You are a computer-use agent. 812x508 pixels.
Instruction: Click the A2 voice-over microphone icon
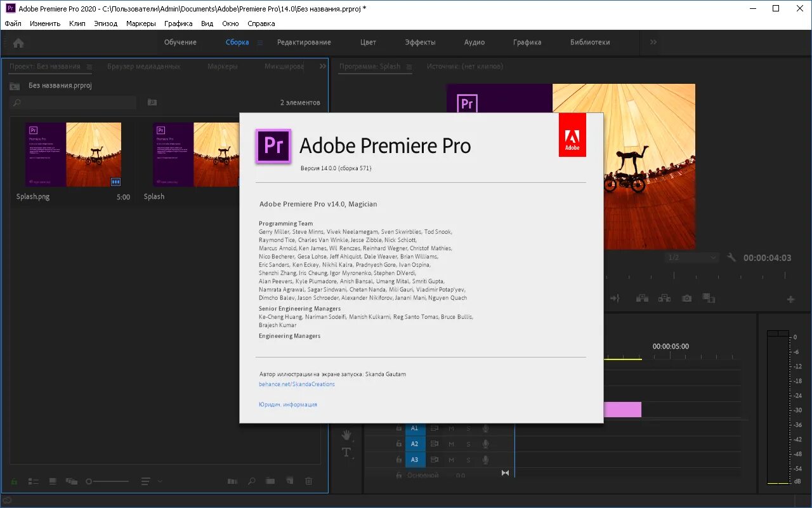pyautogui.click(x=485, y=444)
